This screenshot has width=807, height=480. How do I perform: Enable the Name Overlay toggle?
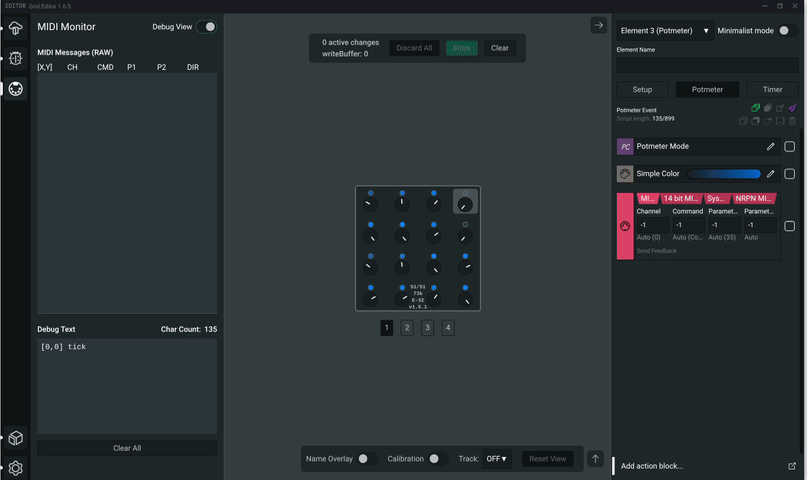coord(367,459)
